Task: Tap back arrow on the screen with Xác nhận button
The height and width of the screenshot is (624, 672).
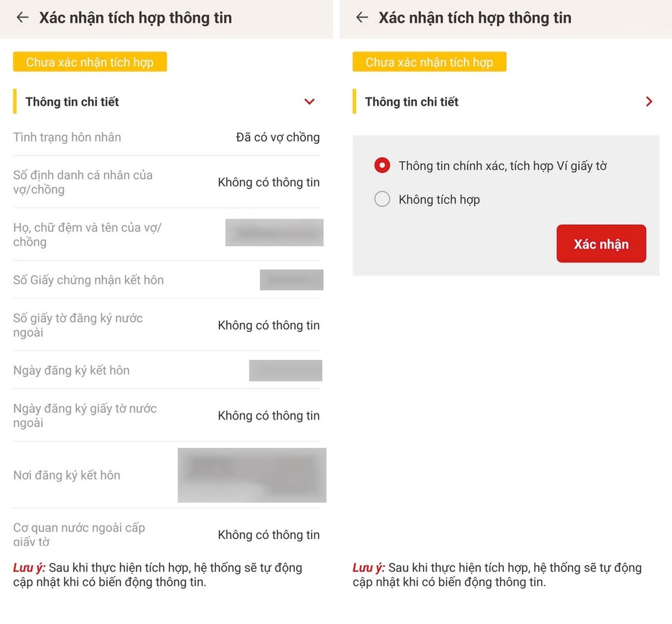Action: pyautogui.click(x=362, y=18)
